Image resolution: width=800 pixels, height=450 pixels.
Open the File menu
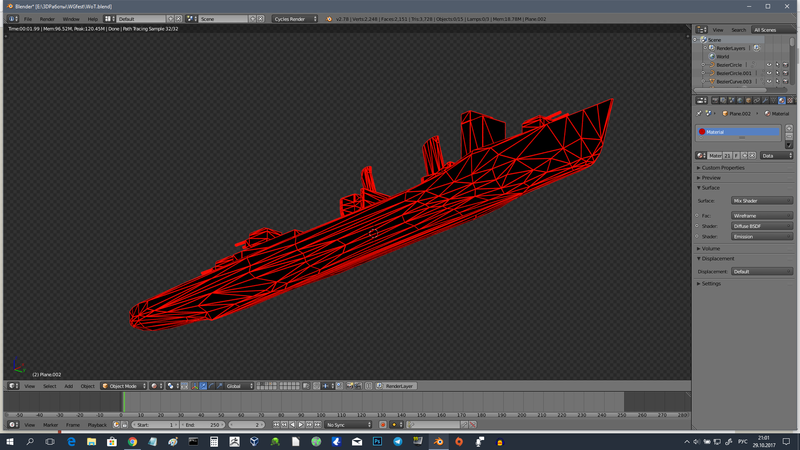coord(28,19)
